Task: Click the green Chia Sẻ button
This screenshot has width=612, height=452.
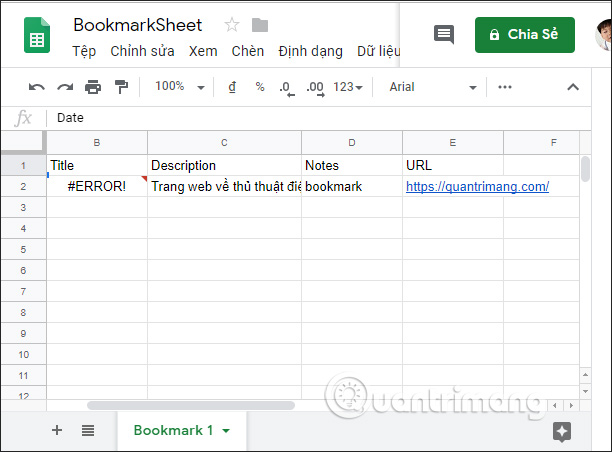Action: pos(525,34)
